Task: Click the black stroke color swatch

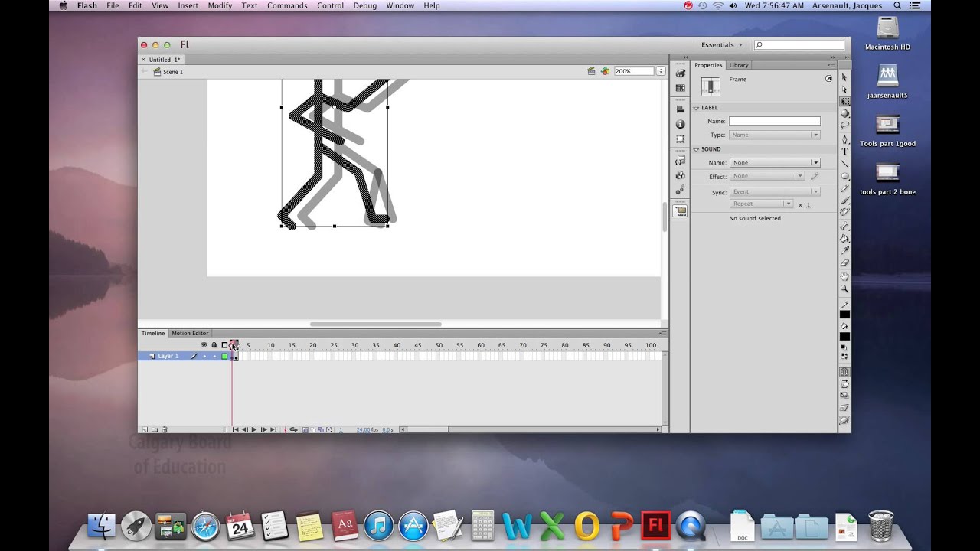Action: coord(844,315)
